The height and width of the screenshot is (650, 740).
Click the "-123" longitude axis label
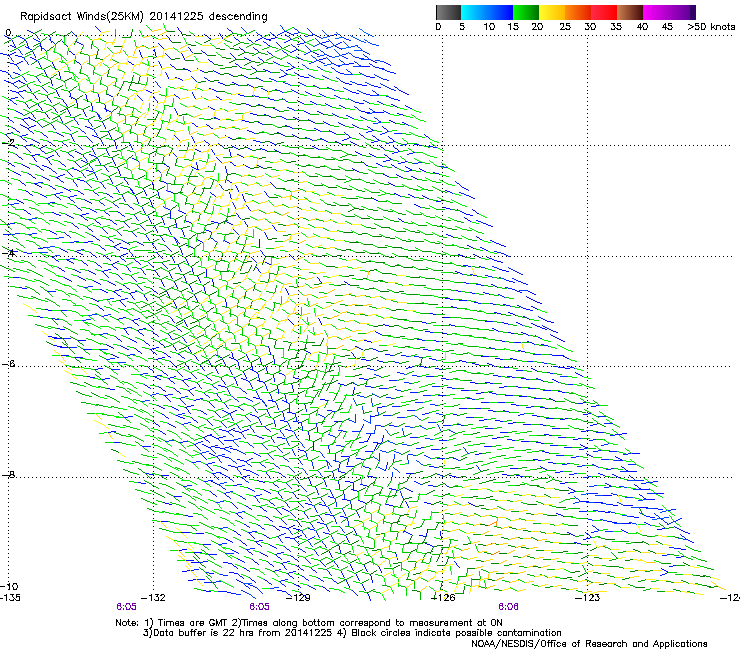pyautogui.click(x=588, y=598)
